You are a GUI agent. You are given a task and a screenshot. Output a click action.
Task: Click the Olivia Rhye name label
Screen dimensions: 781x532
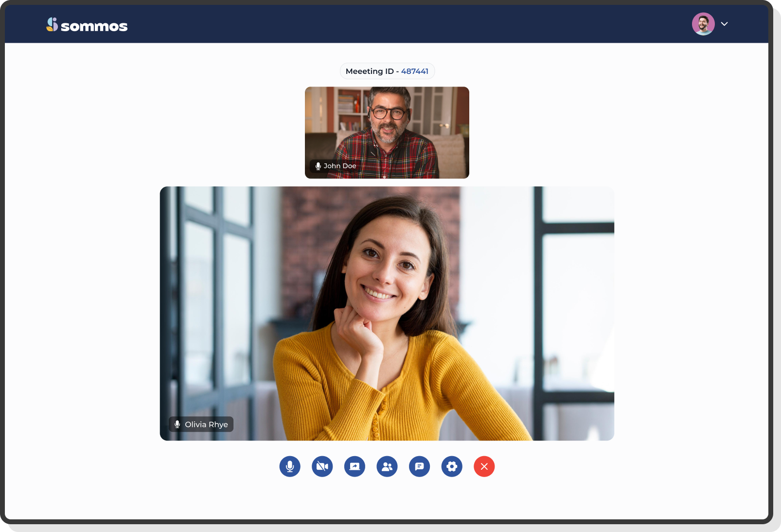tap(206, 425)
